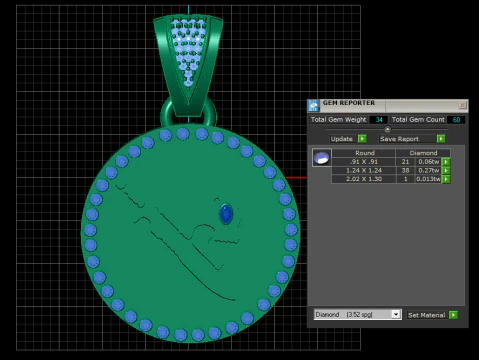Viewport: 480px width, 360px height.
Task: Open the Diamond material dropdown arrow
Action: tap(396, 314)
